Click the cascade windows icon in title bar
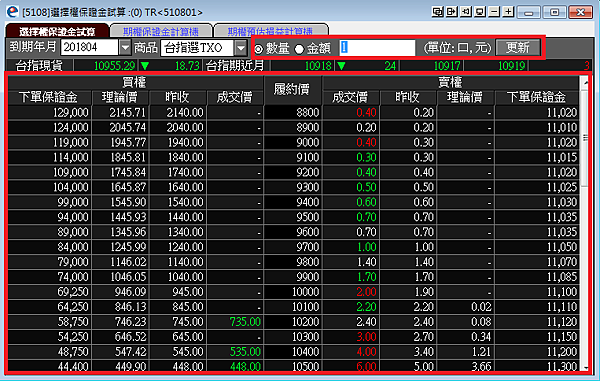The height and width of the screenshot is (381, 600). 437,12
